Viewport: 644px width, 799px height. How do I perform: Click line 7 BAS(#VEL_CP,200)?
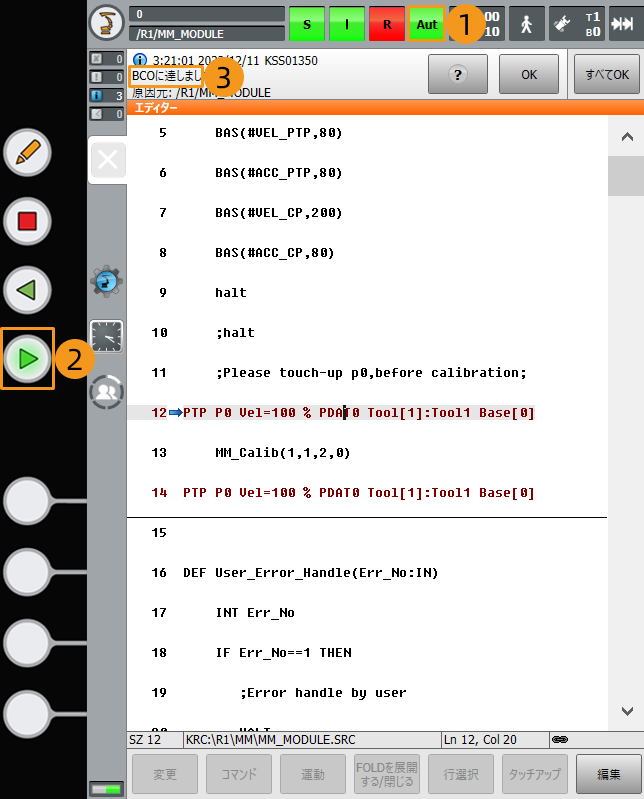point(279,212)
